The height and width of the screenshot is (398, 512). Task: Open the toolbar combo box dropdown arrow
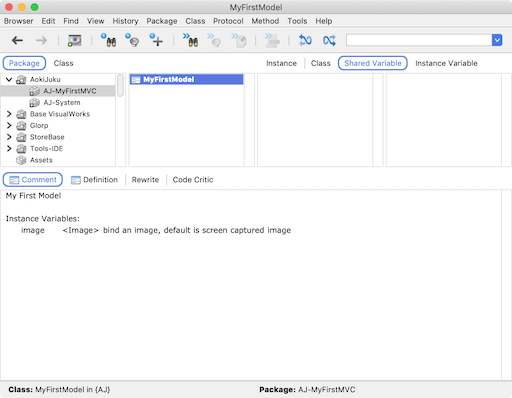coord(497,40)
